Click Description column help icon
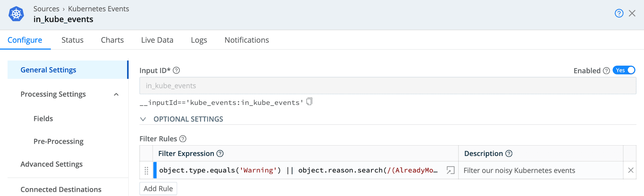 pos(509,153)
